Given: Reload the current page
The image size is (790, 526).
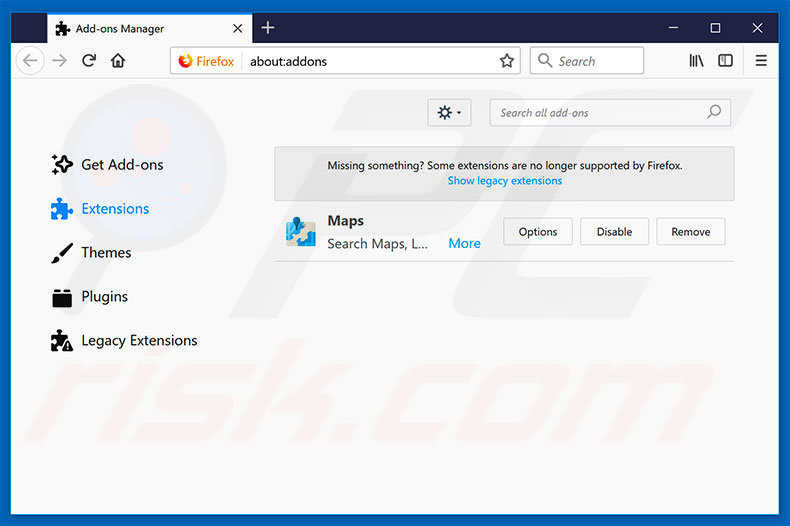Looking at the screenshot, I should point(89,61).
